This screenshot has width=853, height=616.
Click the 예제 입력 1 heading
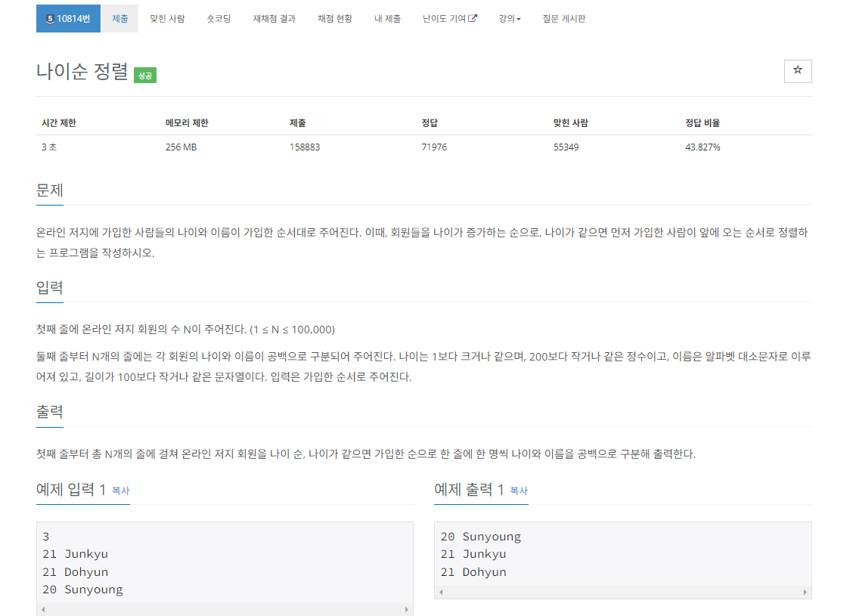coord(71,489)
